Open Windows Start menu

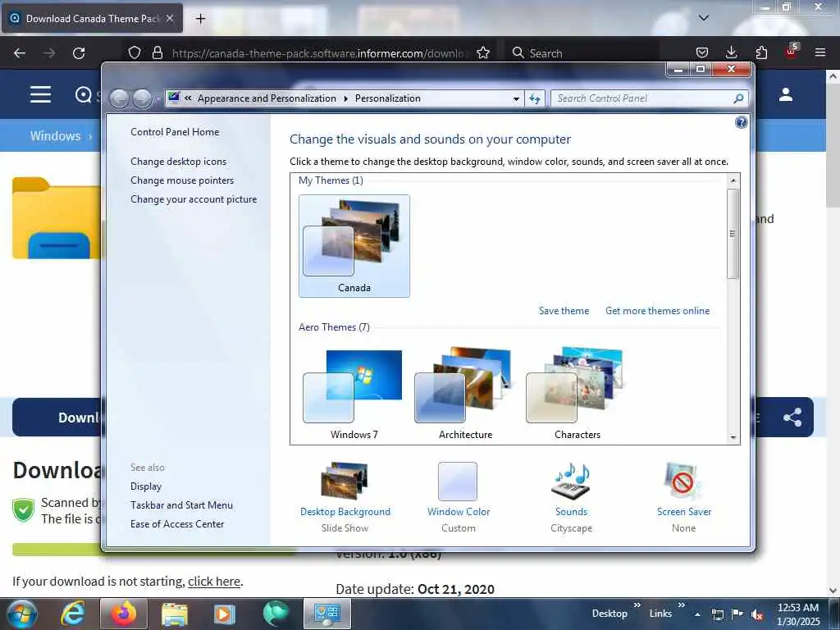21,614
